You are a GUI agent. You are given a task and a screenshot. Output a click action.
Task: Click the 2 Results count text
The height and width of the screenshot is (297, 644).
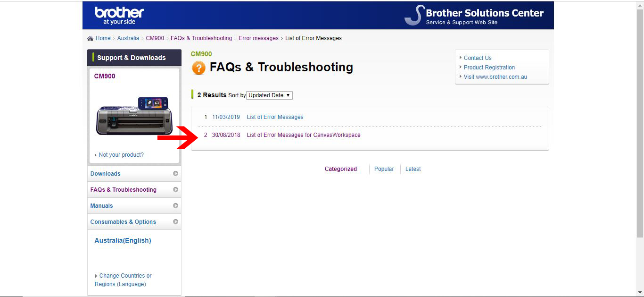[x=212, y=95]
